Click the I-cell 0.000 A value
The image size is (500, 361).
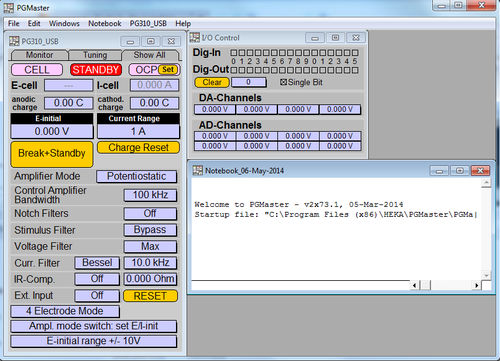tap(154, 85)
